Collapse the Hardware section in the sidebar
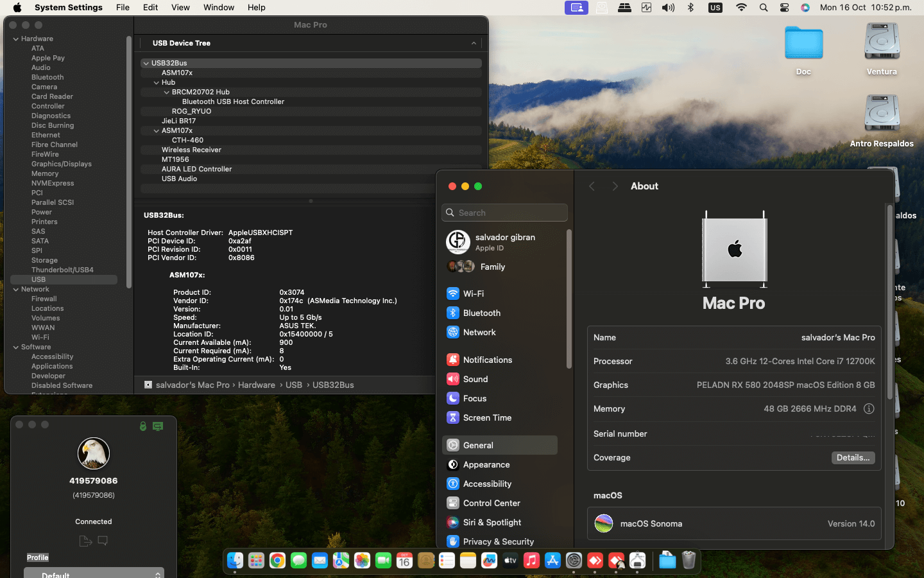Viewport: 924px width, 578px height. tap(15, 39)
